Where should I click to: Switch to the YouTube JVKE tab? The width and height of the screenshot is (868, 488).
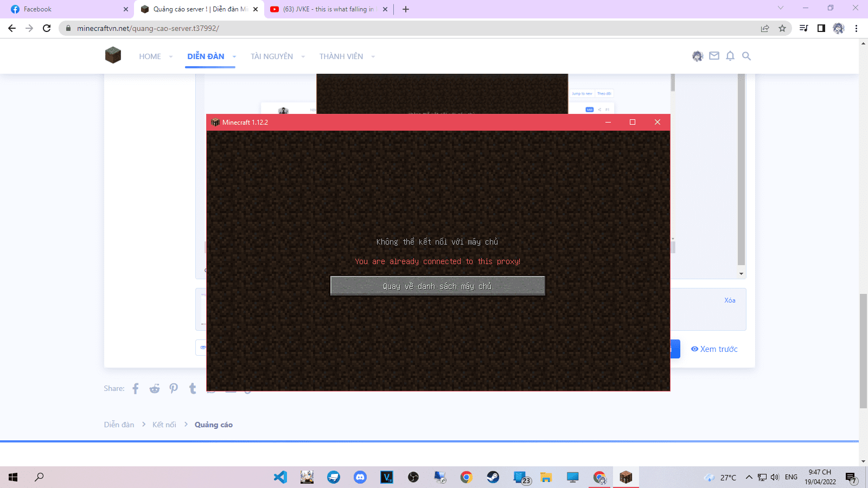click(x=325, y=9)
